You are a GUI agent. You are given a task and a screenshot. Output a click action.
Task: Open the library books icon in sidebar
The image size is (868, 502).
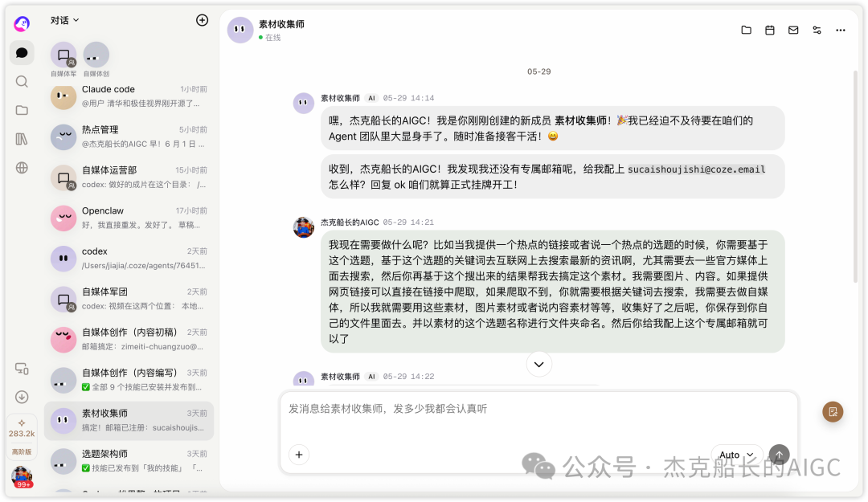point(22,139)
